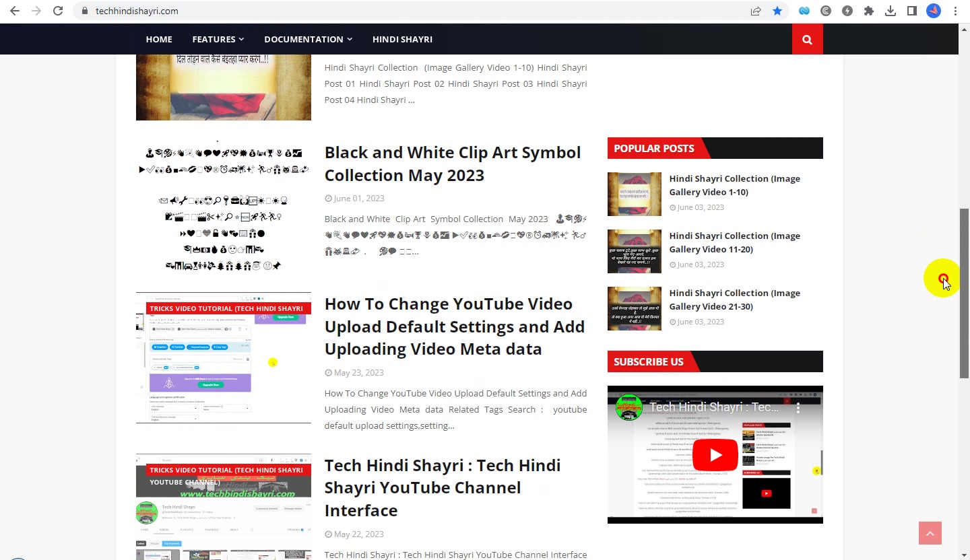Screen dimensions: 970x560
Task: Click the page vertical scrollbar thumb
Action: 964,293
